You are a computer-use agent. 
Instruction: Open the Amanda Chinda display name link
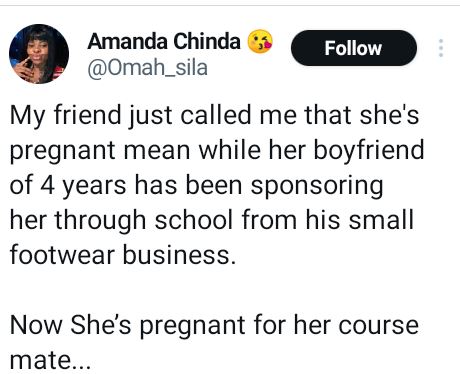[x=164, y=42]
